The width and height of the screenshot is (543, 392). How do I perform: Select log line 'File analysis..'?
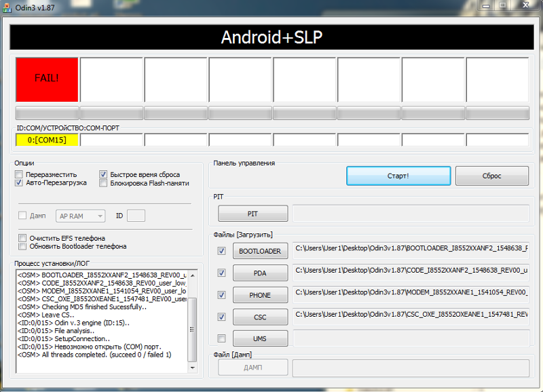click(56, 331)
